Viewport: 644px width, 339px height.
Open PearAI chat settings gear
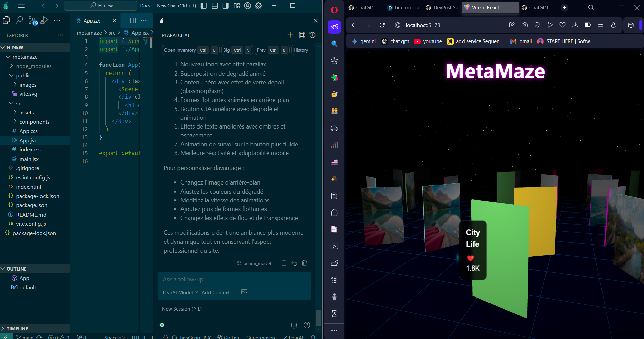294,325
